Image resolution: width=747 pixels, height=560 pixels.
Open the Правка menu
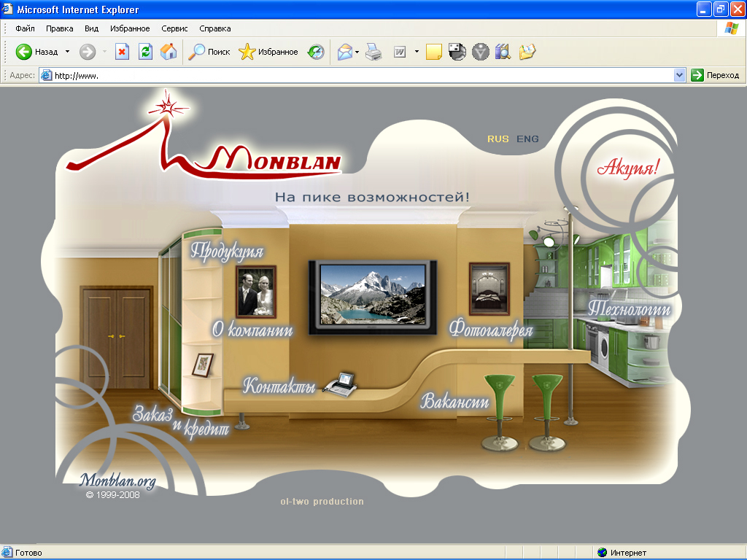(60, 28)
